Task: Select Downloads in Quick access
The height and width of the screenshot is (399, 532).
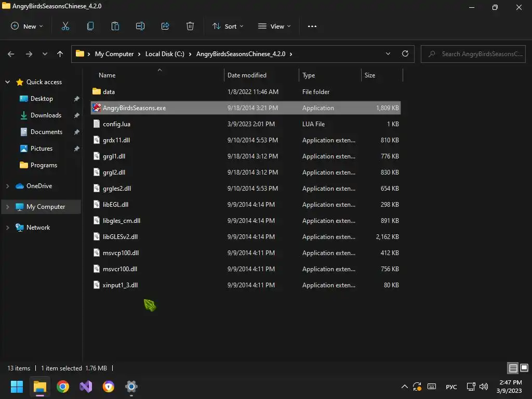Action: 46,115
